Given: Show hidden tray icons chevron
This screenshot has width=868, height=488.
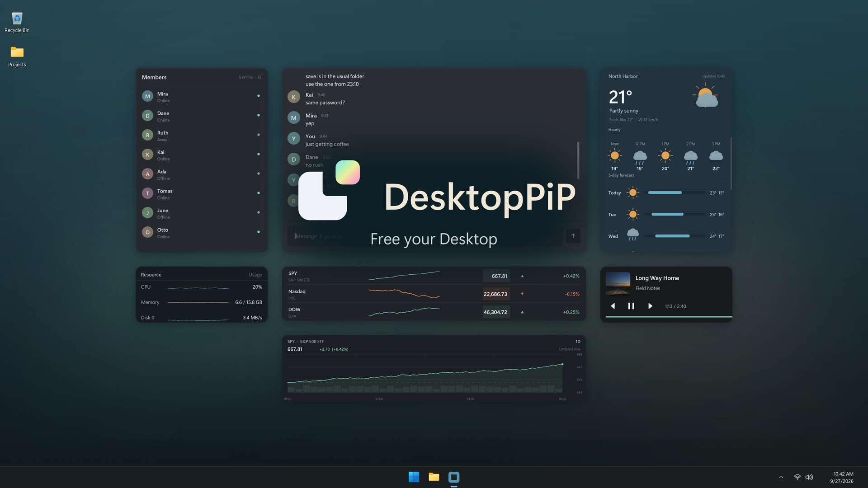Looking at the screenshot, I should pos(781,477).
